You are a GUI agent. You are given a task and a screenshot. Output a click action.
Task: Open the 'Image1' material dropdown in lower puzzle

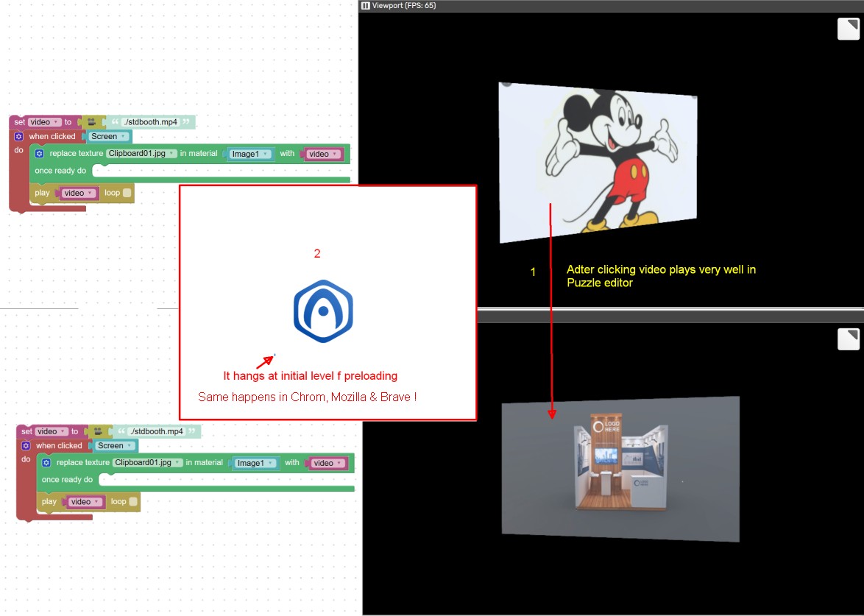[255, 464]
